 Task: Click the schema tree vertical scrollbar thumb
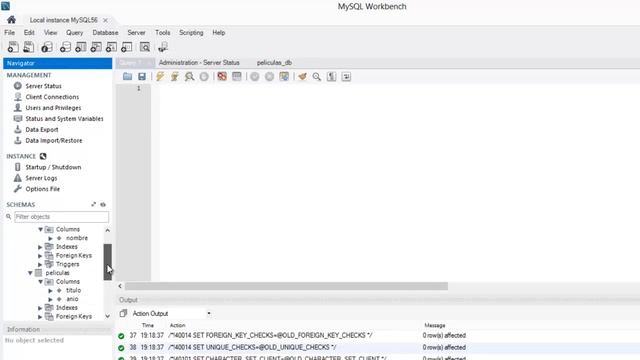click(x=107, y=262)
